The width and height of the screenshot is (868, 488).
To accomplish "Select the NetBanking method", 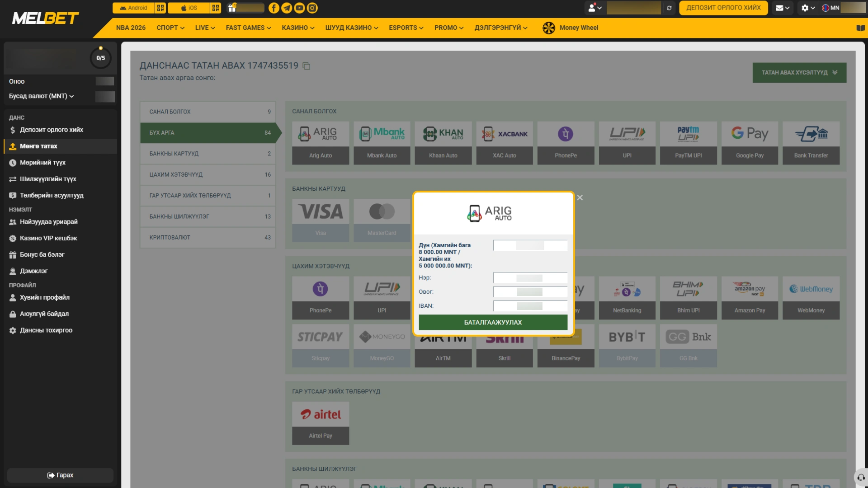I will 627,298.
